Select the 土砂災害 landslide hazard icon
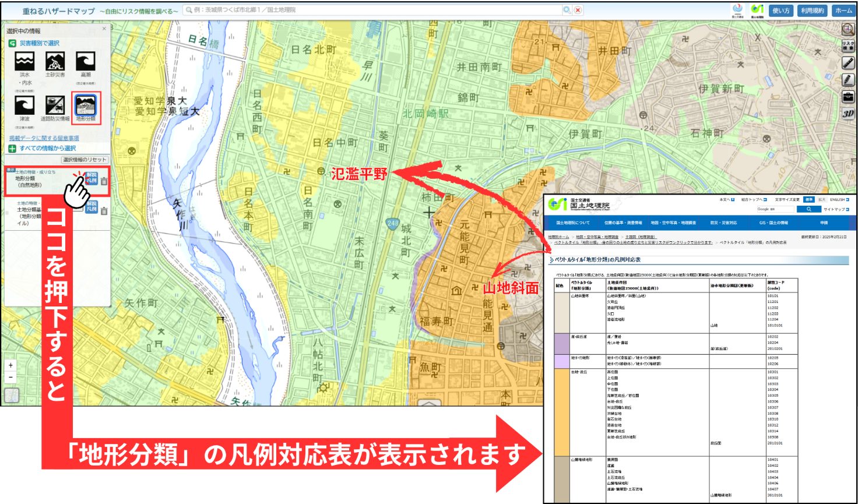The image size is (858, 504). 55,61
